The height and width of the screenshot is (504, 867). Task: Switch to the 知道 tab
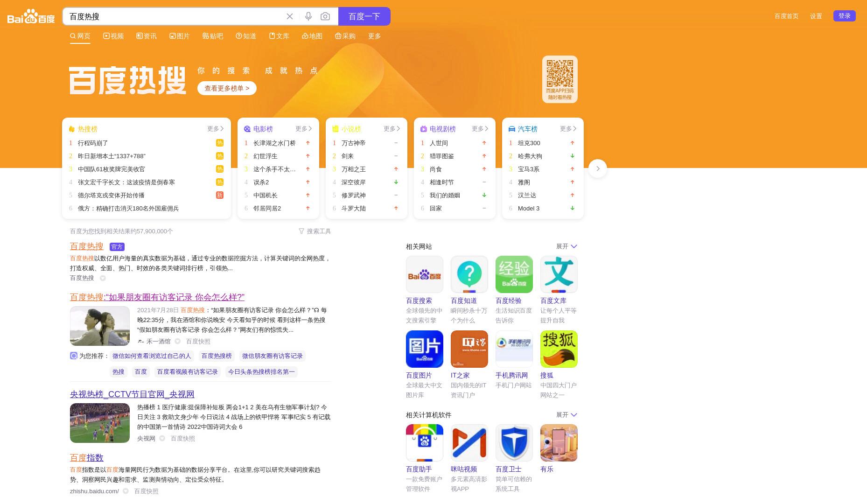[x=246, y=36]
